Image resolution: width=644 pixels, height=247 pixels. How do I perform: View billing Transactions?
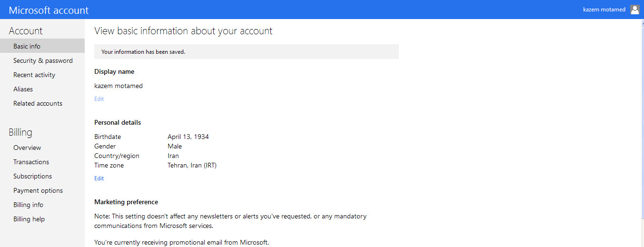pos(31,162)
